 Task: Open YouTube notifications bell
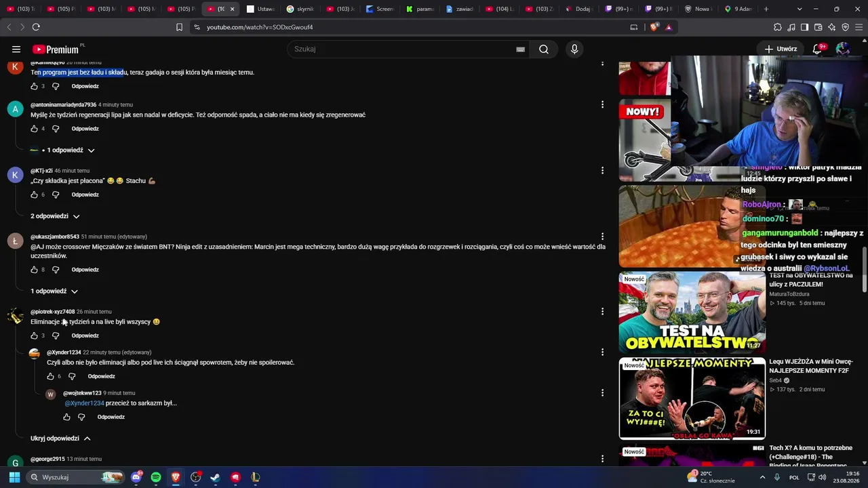817,49
